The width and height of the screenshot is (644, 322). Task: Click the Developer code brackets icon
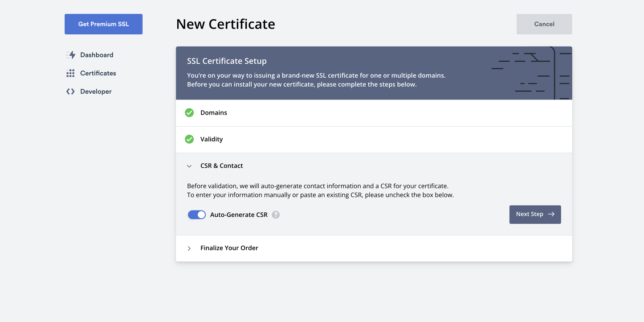tap(70, 91)
